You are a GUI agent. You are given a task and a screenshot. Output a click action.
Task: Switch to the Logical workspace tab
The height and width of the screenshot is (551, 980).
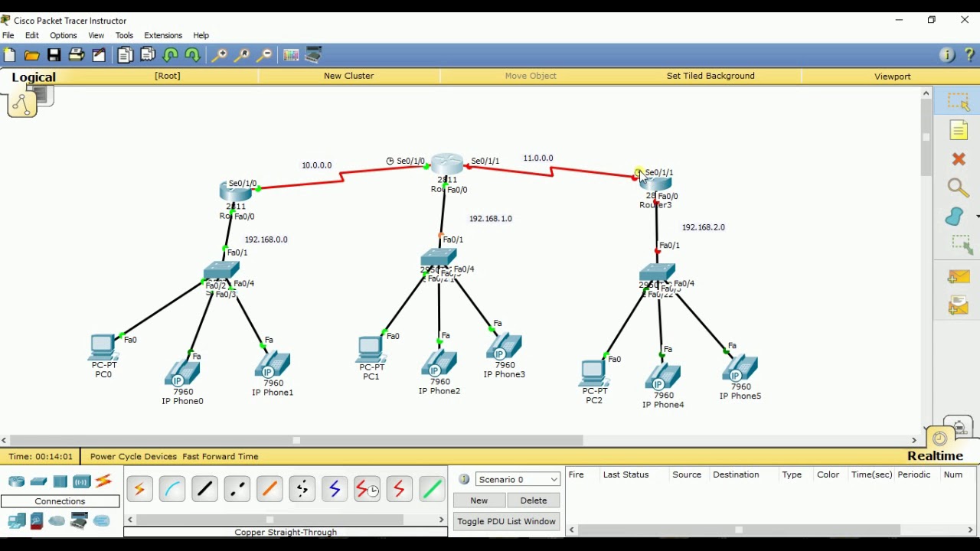coord(34,77)
